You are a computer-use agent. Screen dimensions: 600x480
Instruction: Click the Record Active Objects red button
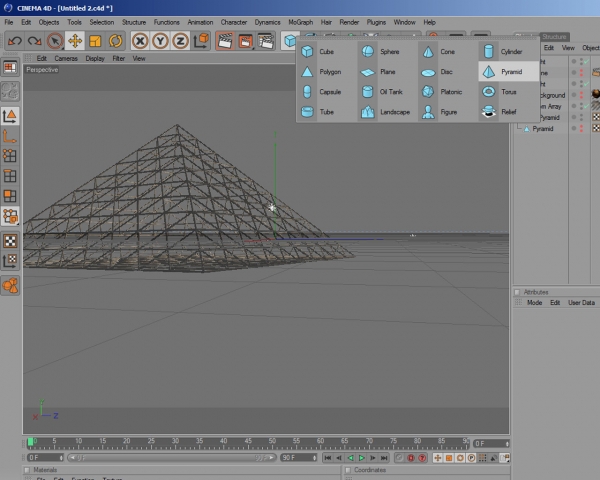pyautogui.click(x=411, y=458)
